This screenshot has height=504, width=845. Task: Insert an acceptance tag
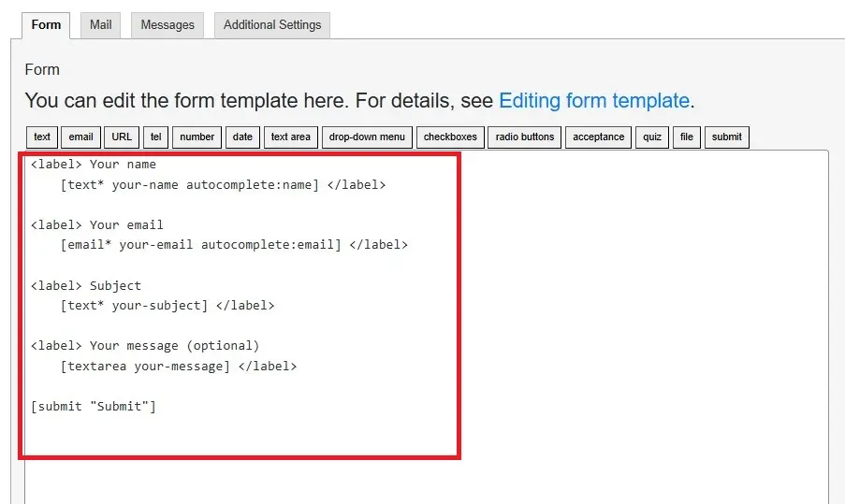(598, 137)
